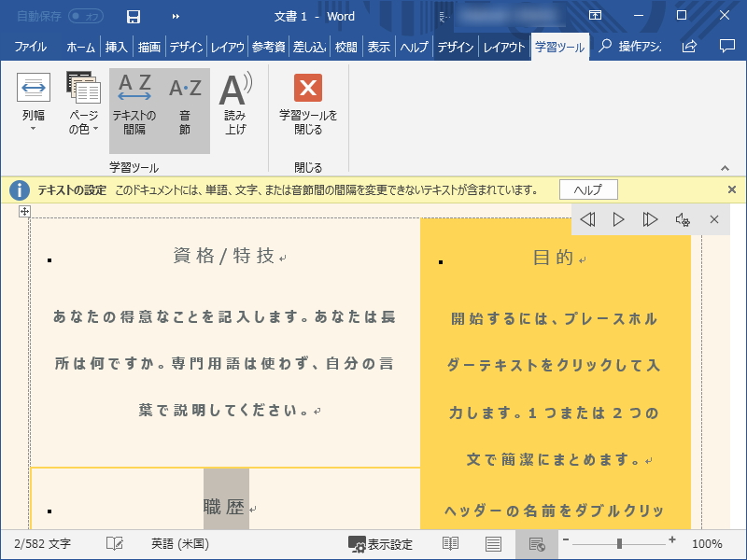This screenshot has height=560, width=747.
Task: Save the document via Quick Access toolbar
Action: click(x=133, y=16)
